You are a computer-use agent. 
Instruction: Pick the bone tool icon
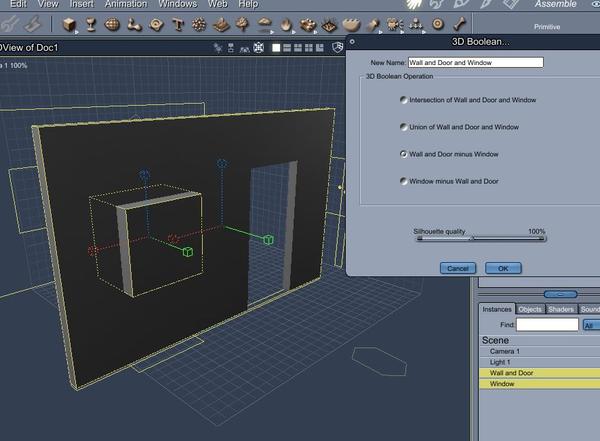click(x=459, y=24)
